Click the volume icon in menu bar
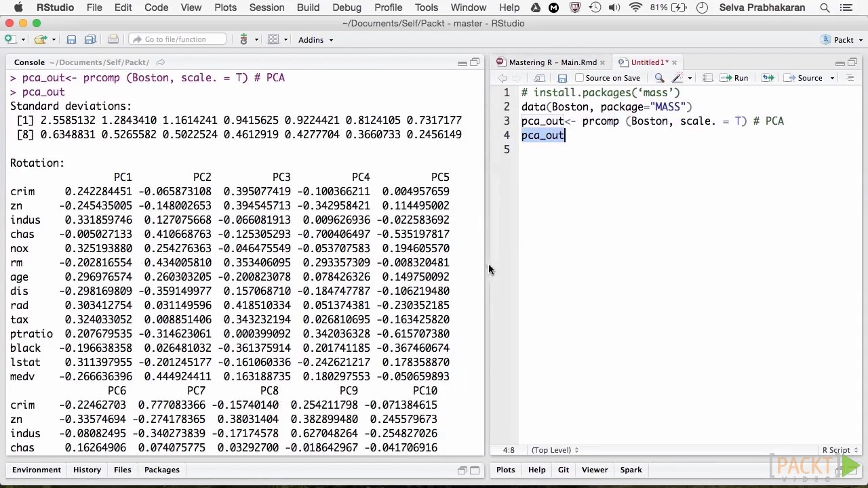Image resolution: width=868 pixels, height=488 pixels. click(614, 7)
